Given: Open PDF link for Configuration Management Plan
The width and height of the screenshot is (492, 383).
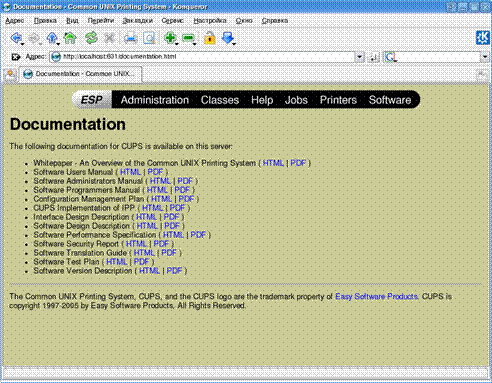Looking at the screenshot, I should 186,199.
